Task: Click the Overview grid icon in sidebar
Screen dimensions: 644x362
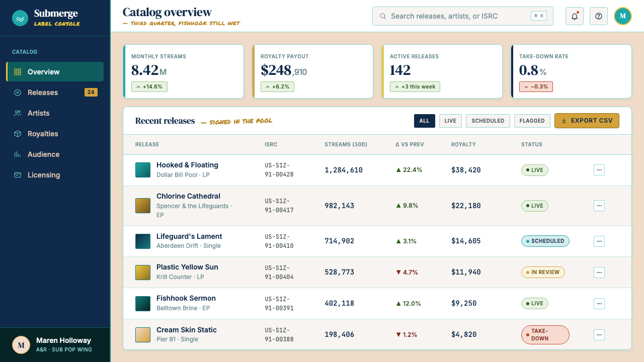Action: point(18,72)
